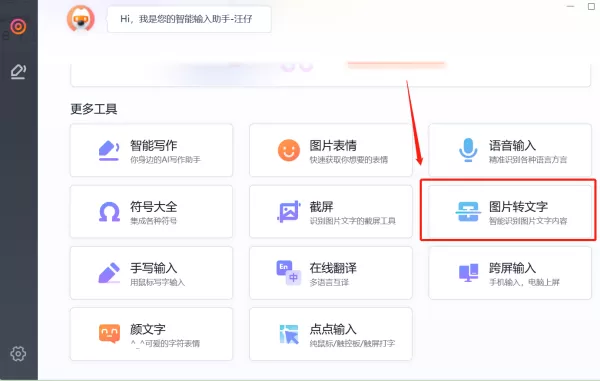Select the 手写输入 title text

153,268
